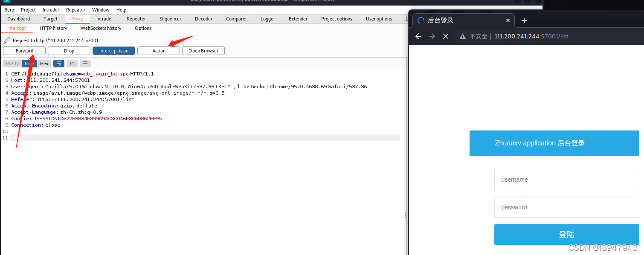Click the not-secure warning icon in address bar
644x255 pixels.
click(463, 36)
